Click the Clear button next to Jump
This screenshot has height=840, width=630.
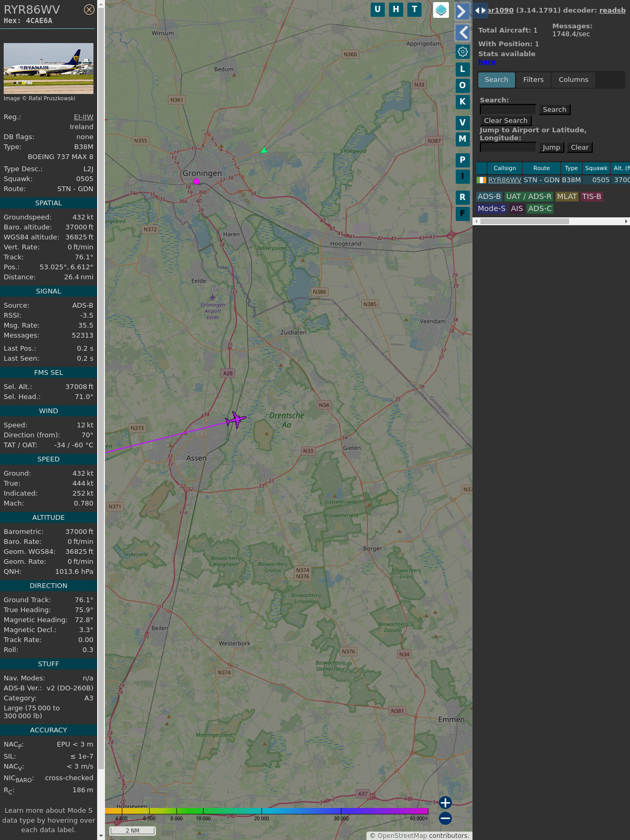coord(580,148)
